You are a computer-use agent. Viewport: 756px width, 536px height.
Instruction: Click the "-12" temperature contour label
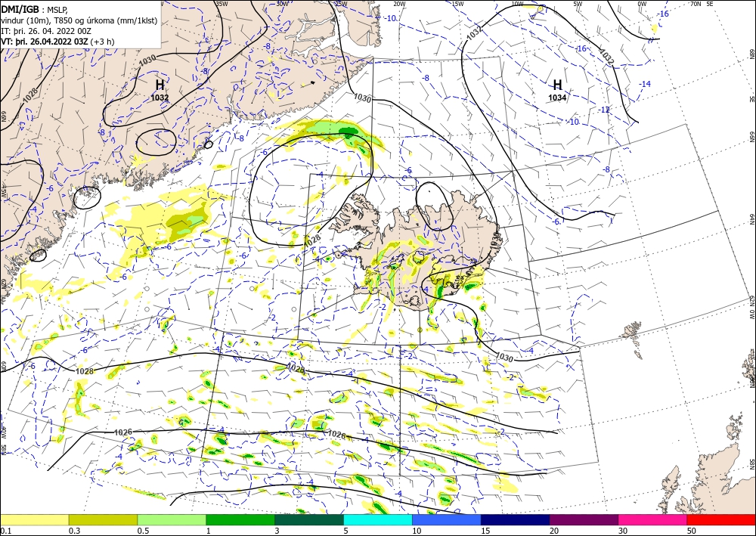tap(604, 110)
